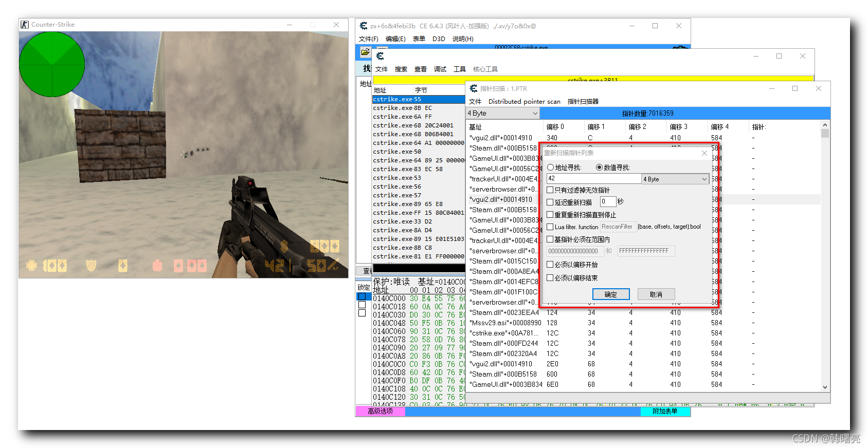Select pointer row "GameUI.dll"+0003B834 6E0

[x=643, y=384]
